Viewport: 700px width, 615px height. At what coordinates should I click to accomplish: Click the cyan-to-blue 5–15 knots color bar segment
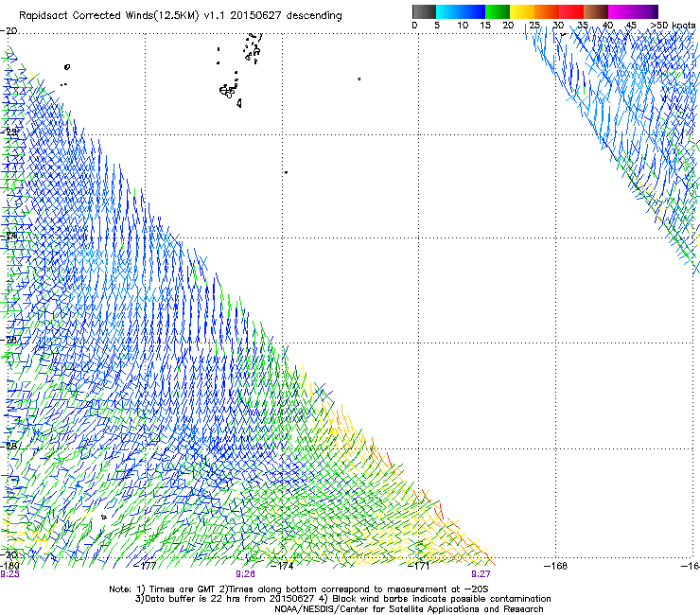[461, 11]
